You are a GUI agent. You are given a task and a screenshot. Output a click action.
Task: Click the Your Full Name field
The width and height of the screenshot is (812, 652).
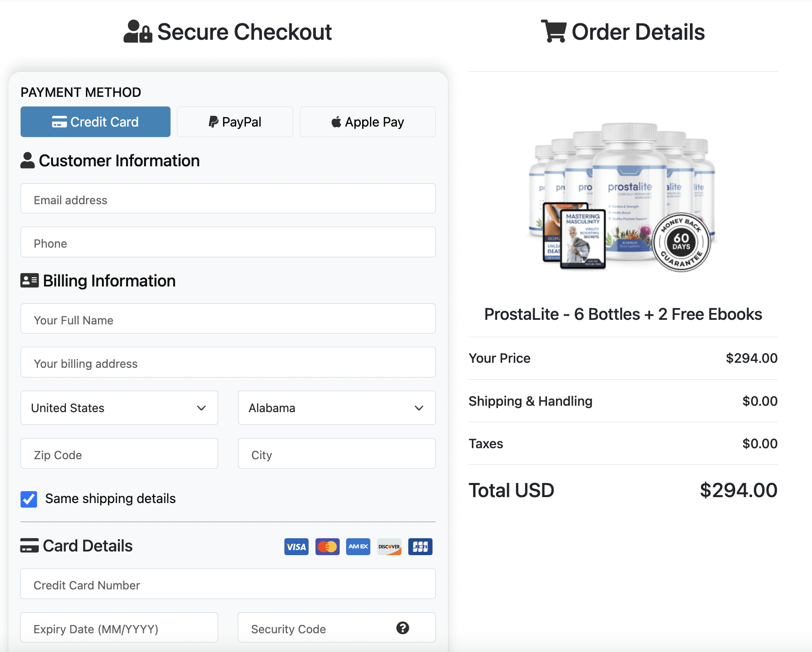tap(228, 319)
